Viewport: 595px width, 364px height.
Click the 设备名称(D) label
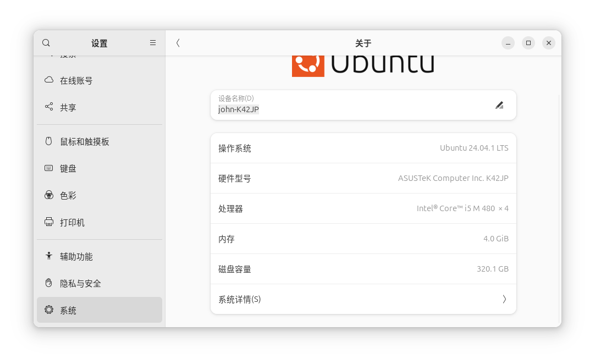tap(236, 98)
